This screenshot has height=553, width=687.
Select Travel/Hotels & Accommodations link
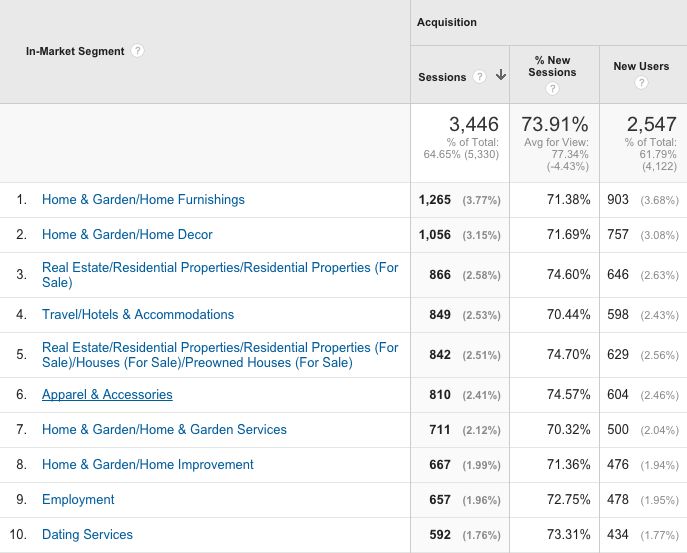pos(138,314)
